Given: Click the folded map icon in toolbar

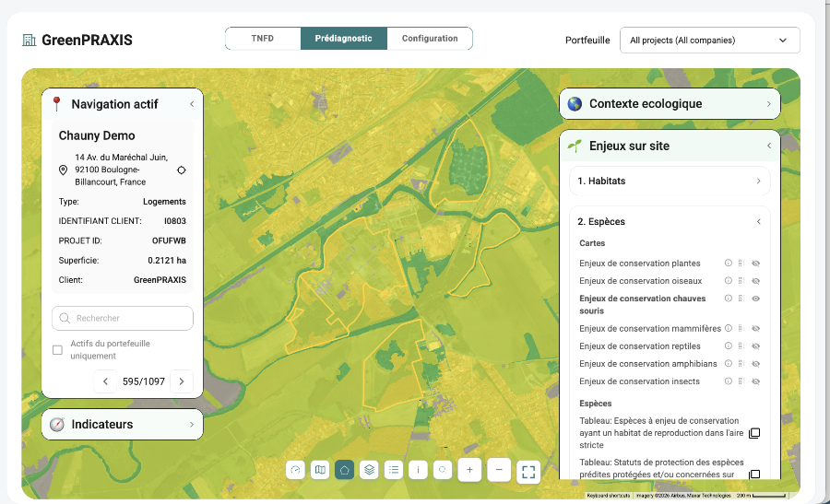Looking at the screenshot, I should 320,470.
